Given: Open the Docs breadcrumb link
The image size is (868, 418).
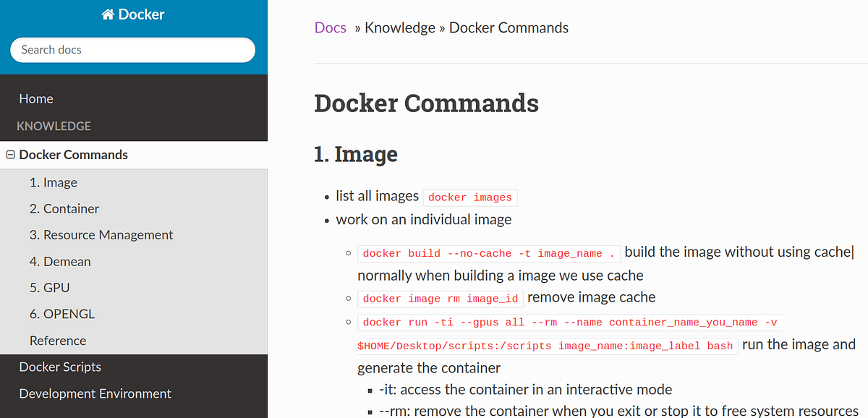Looking at the screenshot, I should pos(330,27).
